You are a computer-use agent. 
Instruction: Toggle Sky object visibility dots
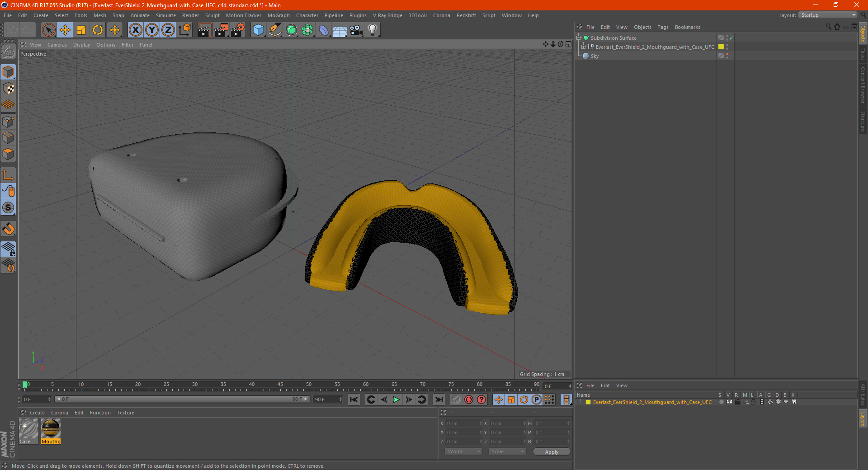pos(727,56)
